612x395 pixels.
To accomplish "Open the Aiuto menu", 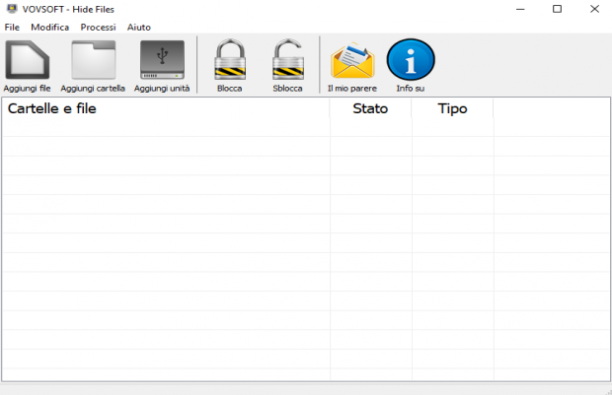I will [x=139, y=27].
